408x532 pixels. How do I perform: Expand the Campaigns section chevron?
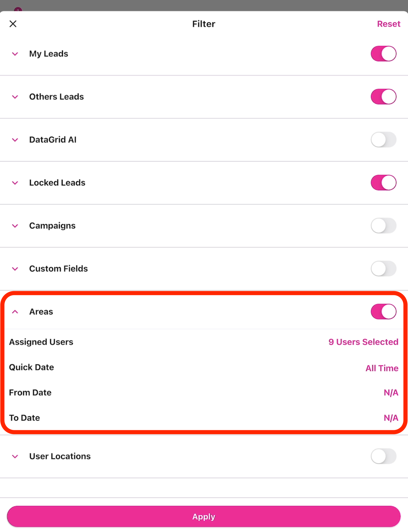(x=15, y=226)
